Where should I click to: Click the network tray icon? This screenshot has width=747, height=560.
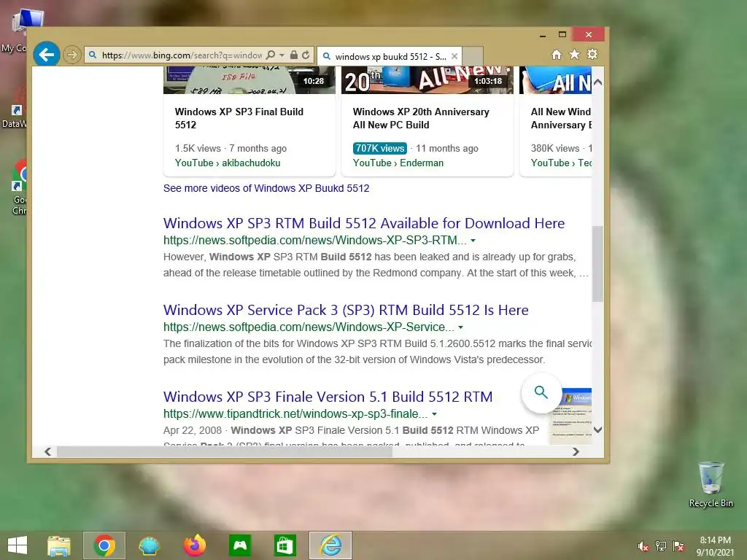(661, 546)
